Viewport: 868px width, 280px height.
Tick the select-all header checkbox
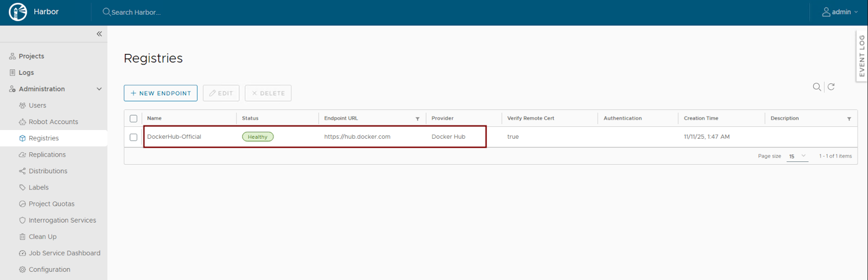tap(133, 119)
